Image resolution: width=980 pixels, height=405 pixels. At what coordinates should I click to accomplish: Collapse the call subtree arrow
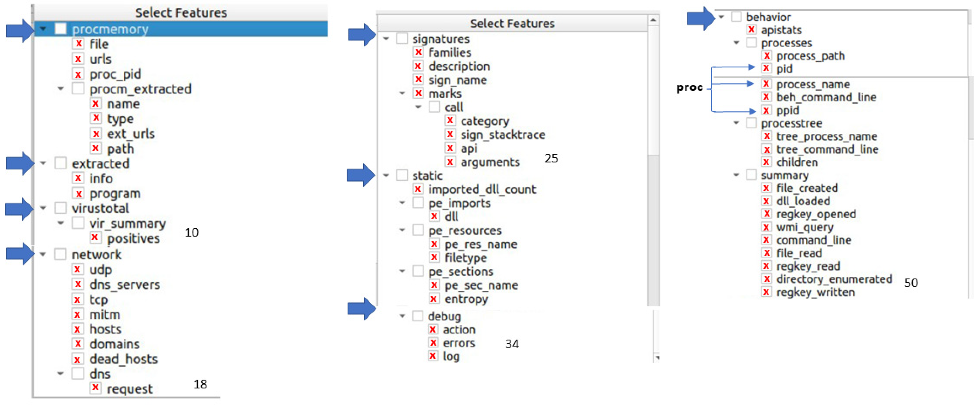point(419,107)
